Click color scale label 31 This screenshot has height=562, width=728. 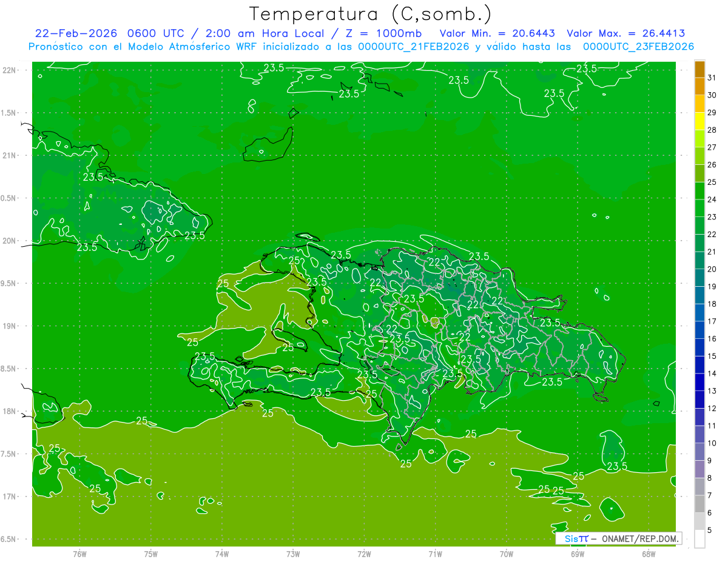pos(712,78)
